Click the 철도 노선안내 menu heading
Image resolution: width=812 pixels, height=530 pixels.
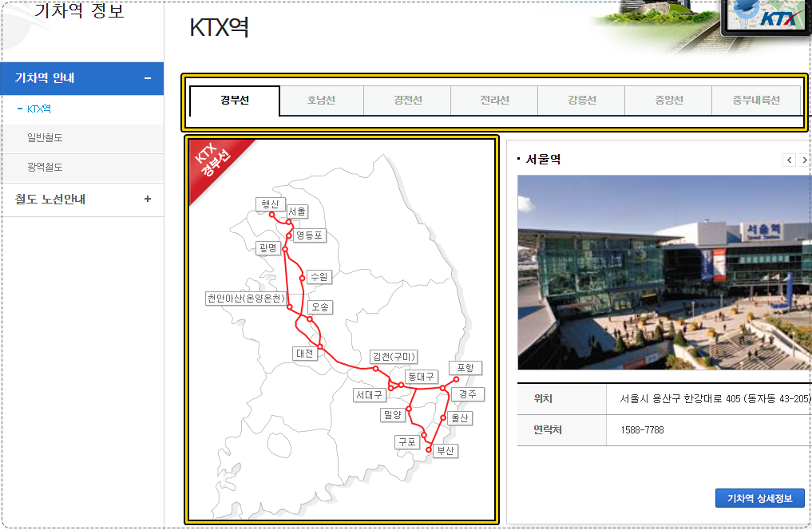click(50, 200)
